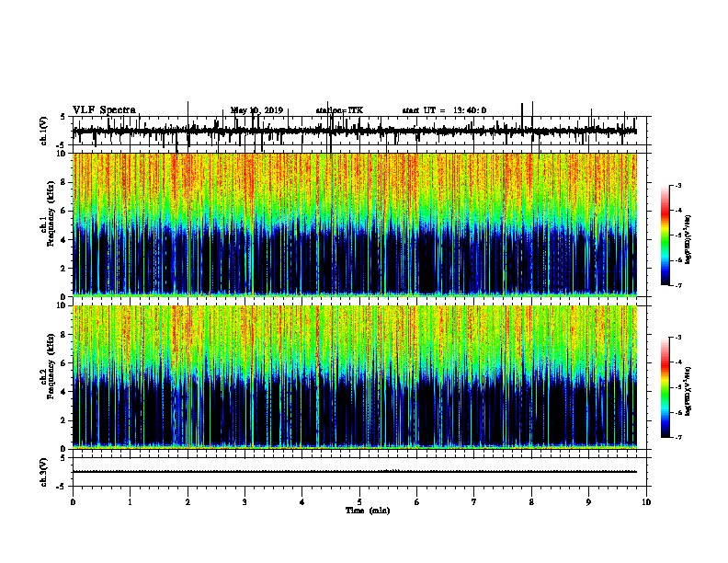This screenshot has height=563, width=728.
Task: Click time axis tick label "9"
Action: coord(588,502)
